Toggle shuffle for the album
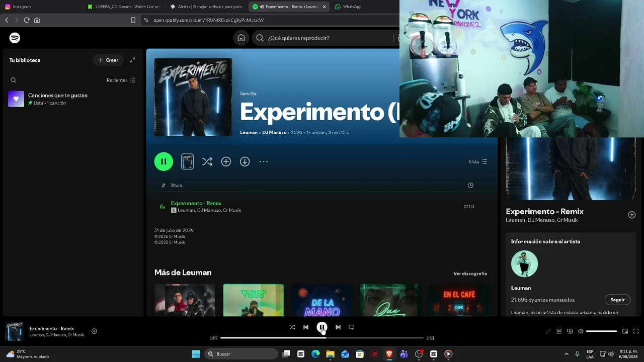This screenshot has width=644, height=362. pyautogui.click(x=207, y=161)
